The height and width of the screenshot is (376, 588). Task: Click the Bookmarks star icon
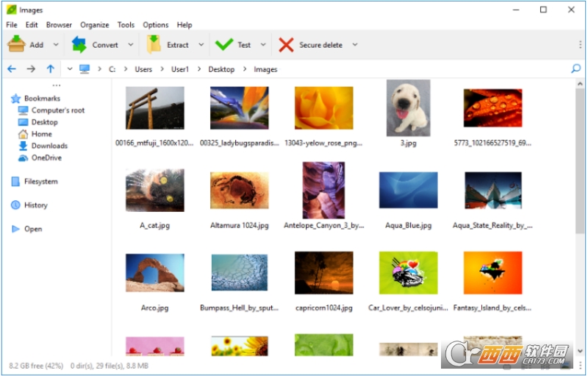click(15, 99)
